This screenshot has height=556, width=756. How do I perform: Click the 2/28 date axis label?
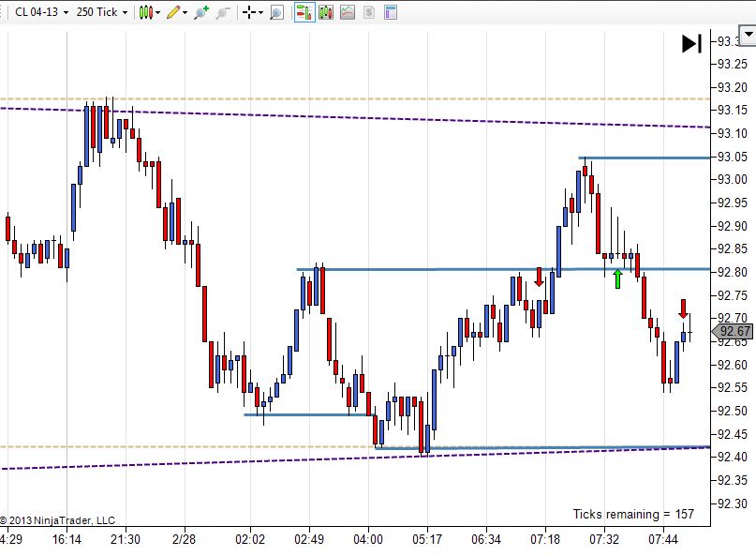coord(185,539)
